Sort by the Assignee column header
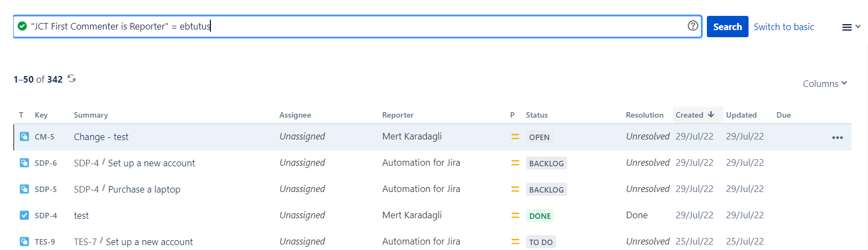Screen dimensions: 868x250 click(295, 115)
